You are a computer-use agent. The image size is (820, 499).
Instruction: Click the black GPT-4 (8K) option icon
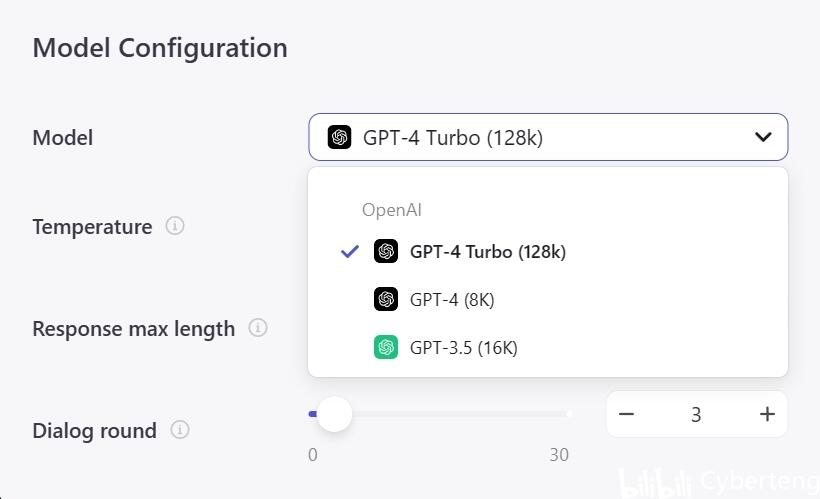coord(386,299)
